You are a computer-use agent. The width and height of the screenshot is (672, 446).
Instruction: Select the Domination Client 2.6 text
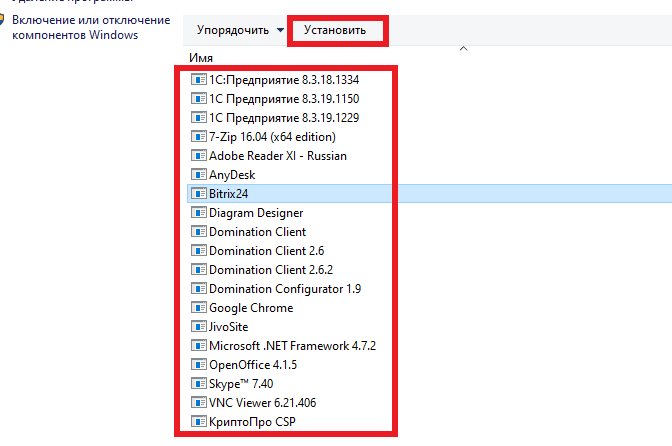coord(267,251)
